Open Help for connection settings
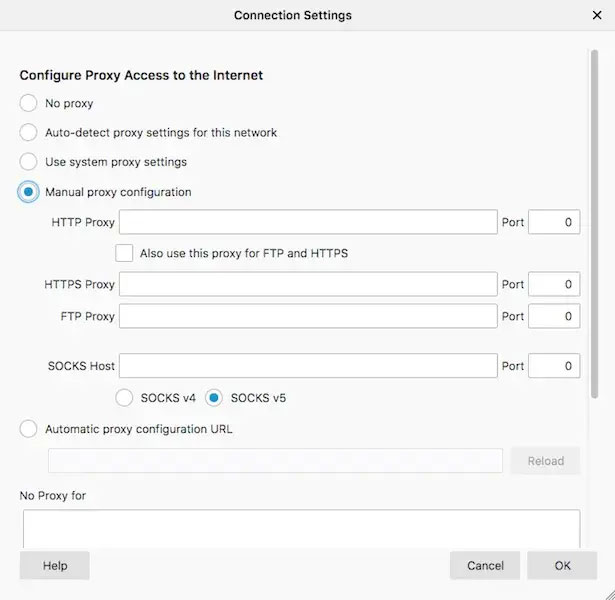Screen dimensions: 615x600 [55, 565]
